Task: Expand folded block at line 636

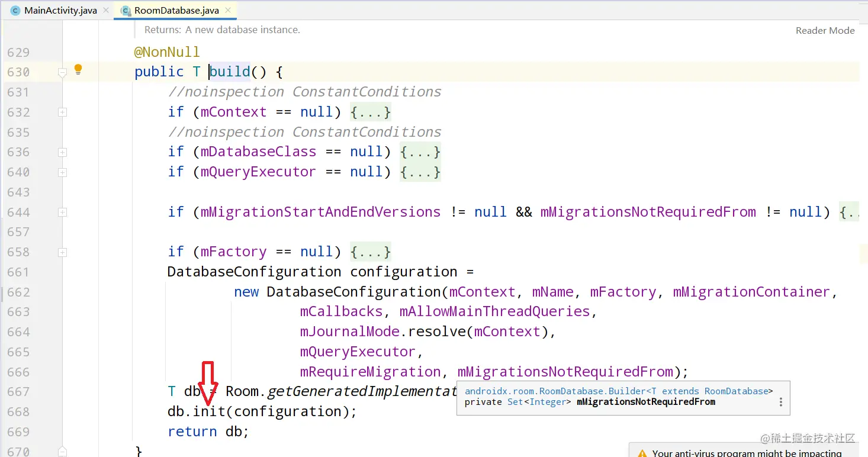Action: click(62, 152)
